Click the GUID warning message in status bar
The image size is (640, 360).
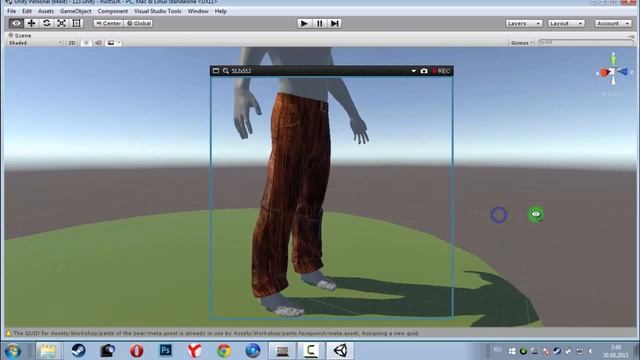coord(216,333)
